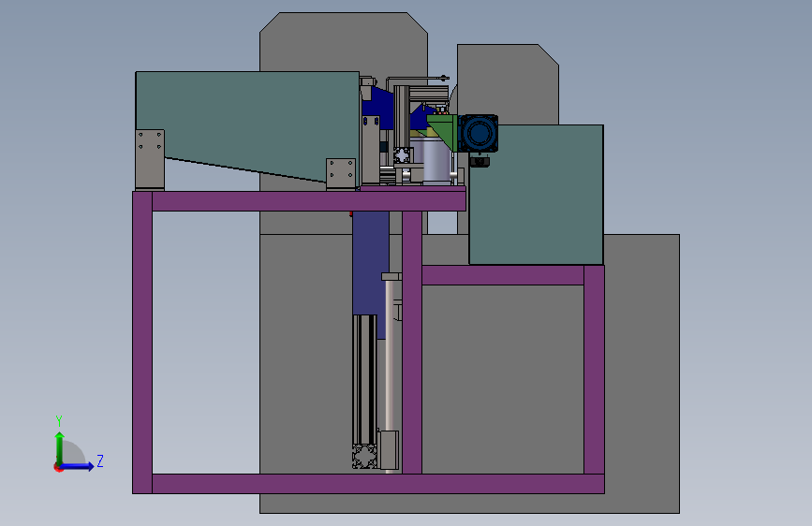Pick the blue gear motor with round face
The width and height of the screenshot is (812, 526).
(x=479, y=134)
